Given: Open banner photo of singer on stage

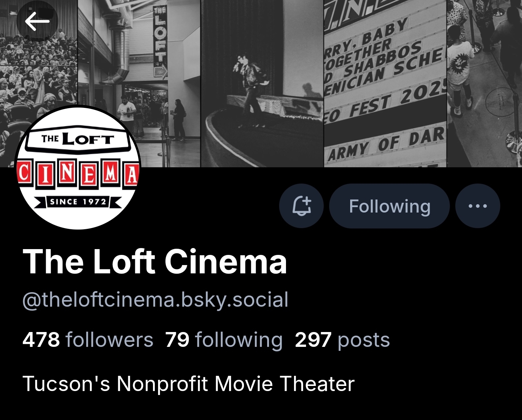Looking at the screenshot, I should (x=262, y=83).
